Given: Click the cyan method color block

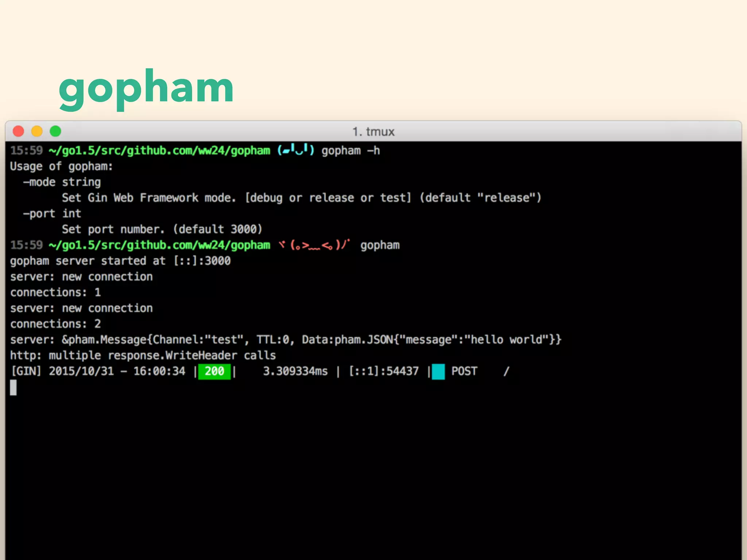Looking at the screenshot, I should click(438, 372).
